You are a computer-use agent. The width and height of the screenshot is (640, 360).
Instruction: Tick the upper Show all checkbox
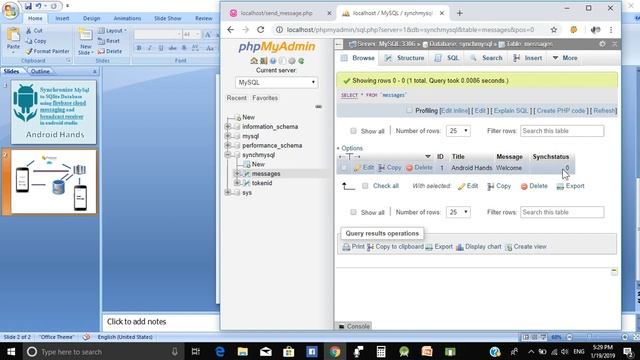point(353,131)
